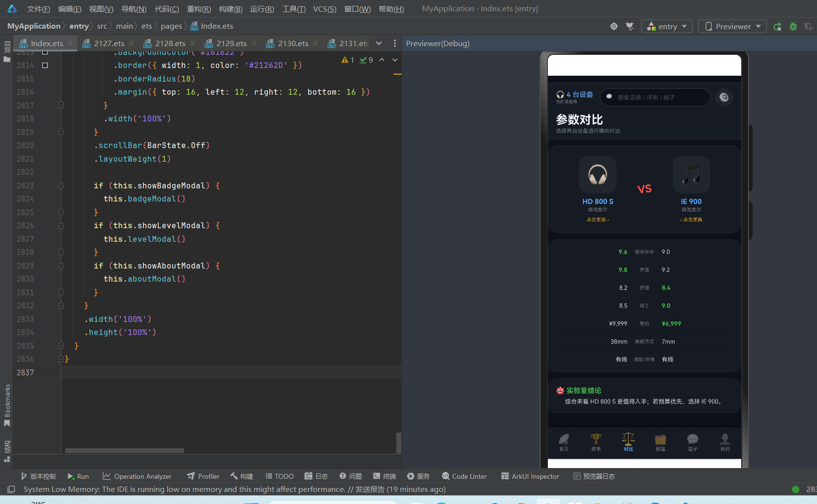
Task: Open the Run tool window
Action: coord(78,476)
